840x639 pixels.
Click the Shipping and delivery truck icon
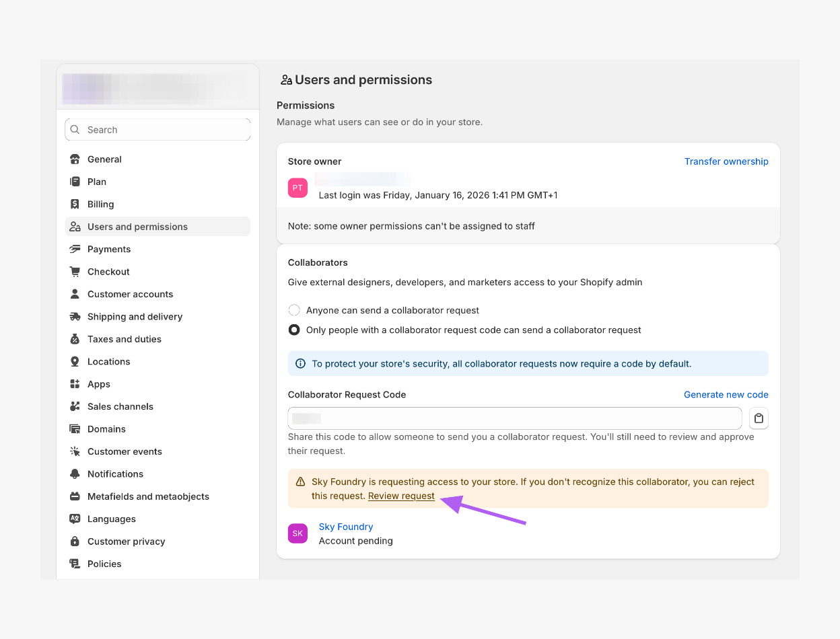point(75,317)
